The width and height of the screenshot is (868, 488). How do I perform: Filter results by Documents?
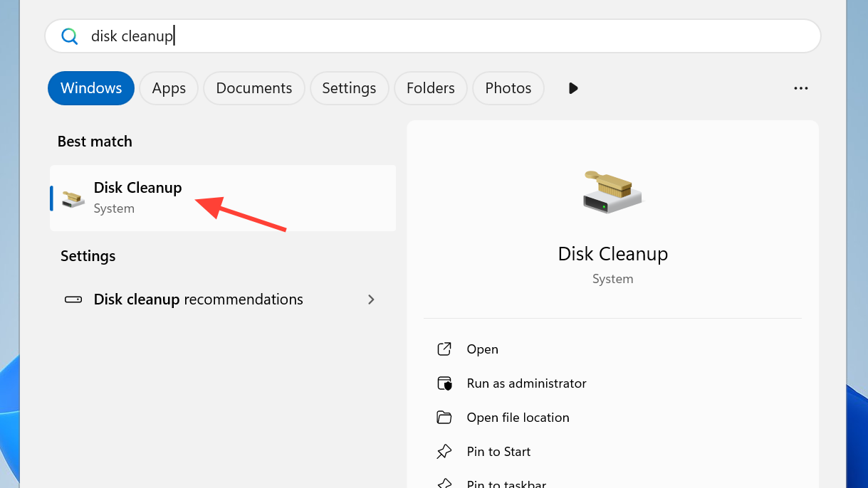(x=253, y=88)
